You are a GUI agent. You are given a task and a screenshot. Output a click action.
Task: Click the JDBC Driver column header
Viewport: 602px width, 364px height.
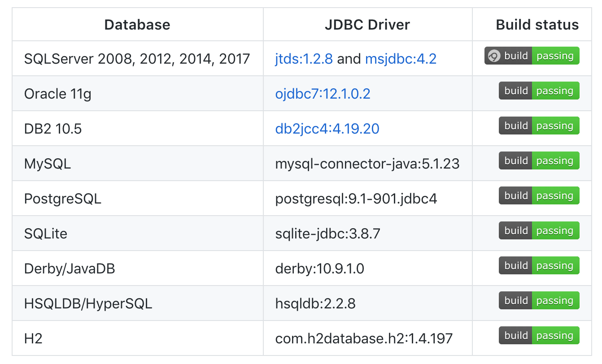click(x=367, y=25)
